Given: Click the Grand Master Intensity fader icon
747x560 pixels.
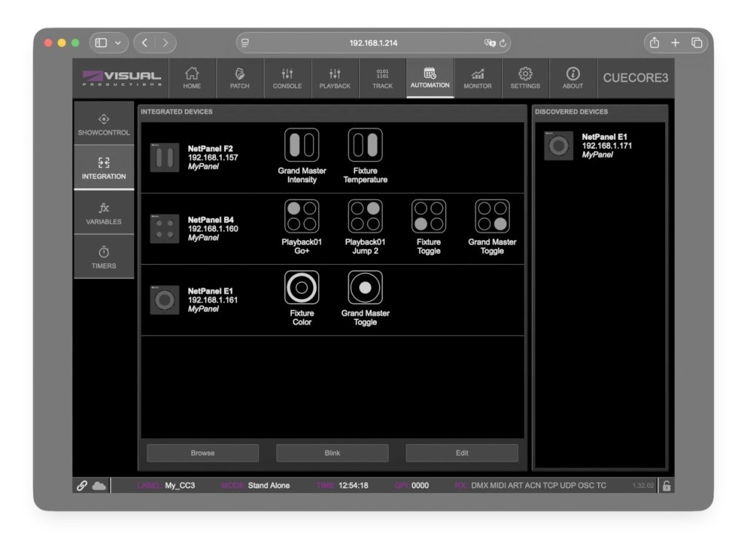Looking at the screenshot, I should point(301,145).
